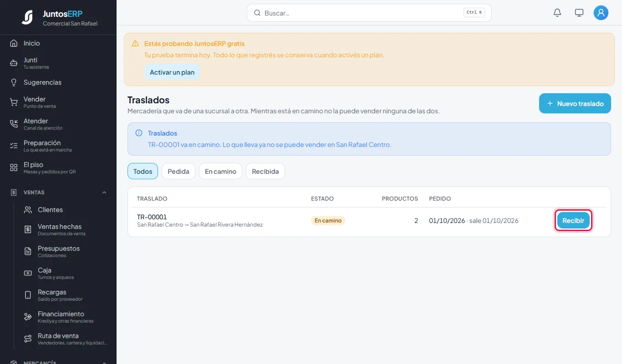Select the En camino filter tab
The width and height of the screenshot is (622, 364).
pos(220,171)
